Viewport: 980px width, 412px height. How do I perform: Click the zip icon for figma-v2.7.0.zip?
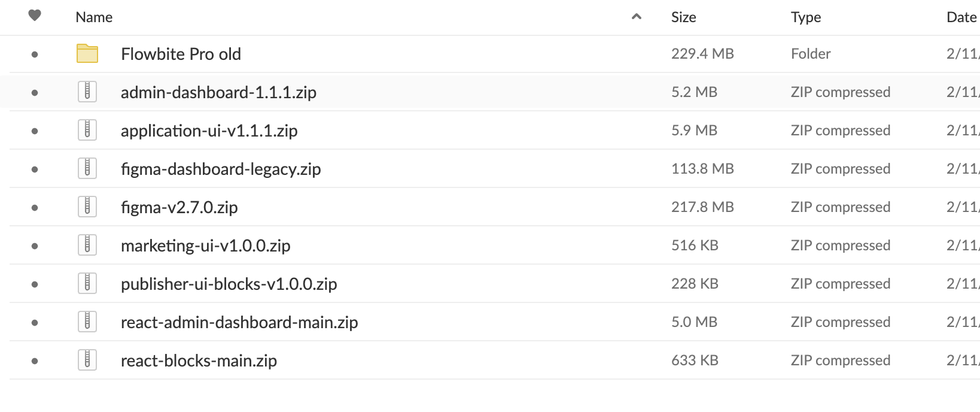[87, 207]
